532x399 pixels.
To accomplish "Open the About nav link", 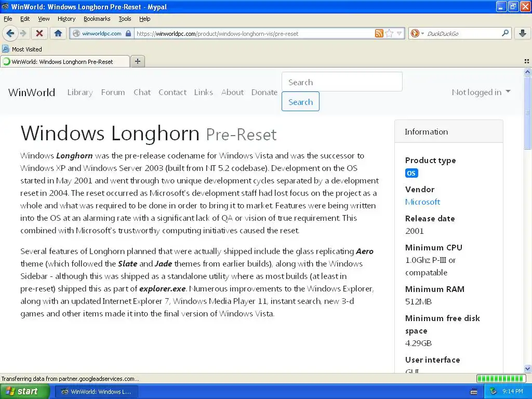I will [x=232, y=92].
